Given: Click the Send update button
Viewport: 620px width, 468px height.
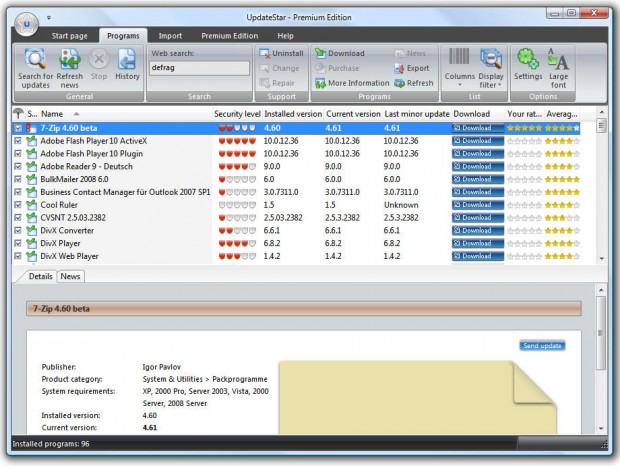Looking at the screenshot, I should tap(542, 346).
